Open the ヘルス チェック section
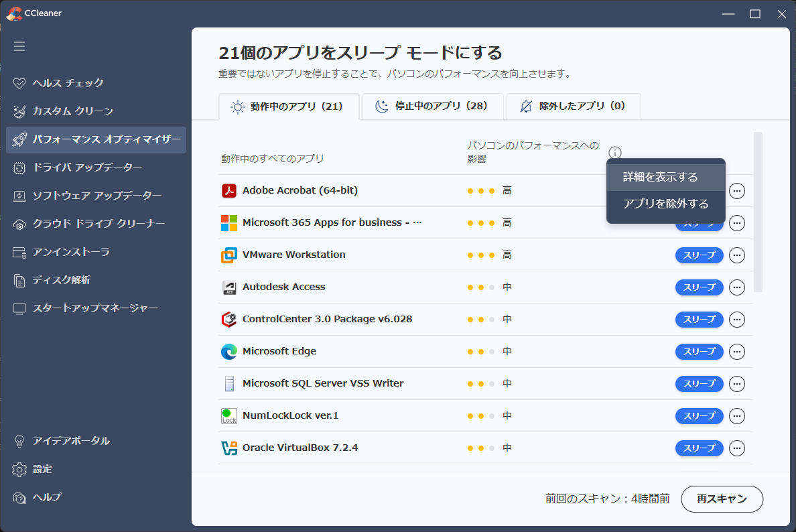Viewport: 796px width, 532px height. pos(66,83)
